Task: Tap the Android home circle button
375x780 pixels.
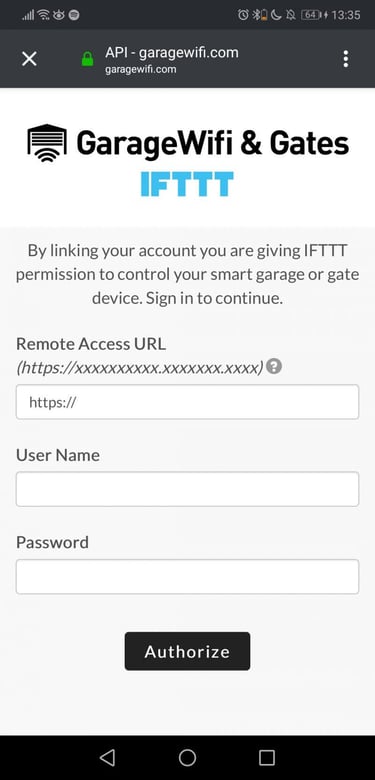Action: [x=188, y=758]
